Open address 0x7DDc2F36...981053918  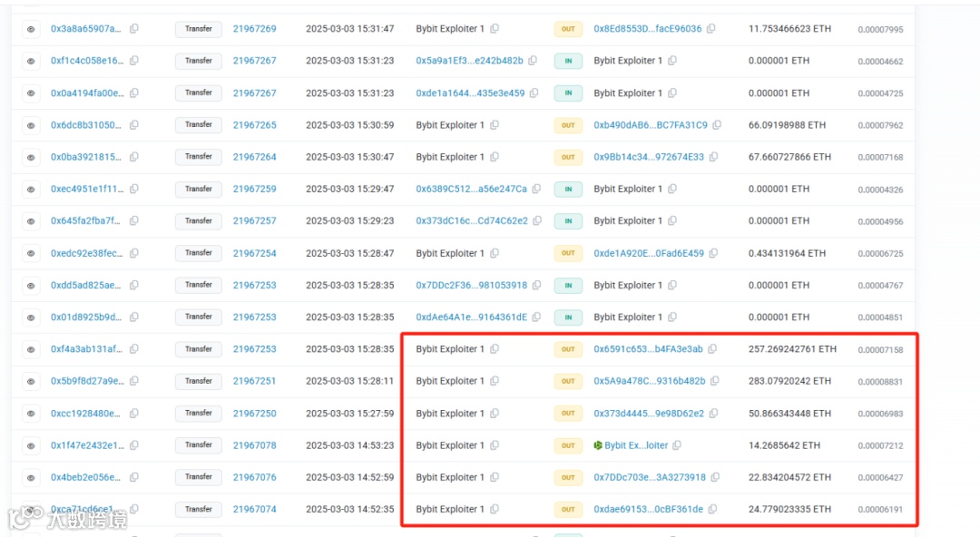tap(472, 285)
